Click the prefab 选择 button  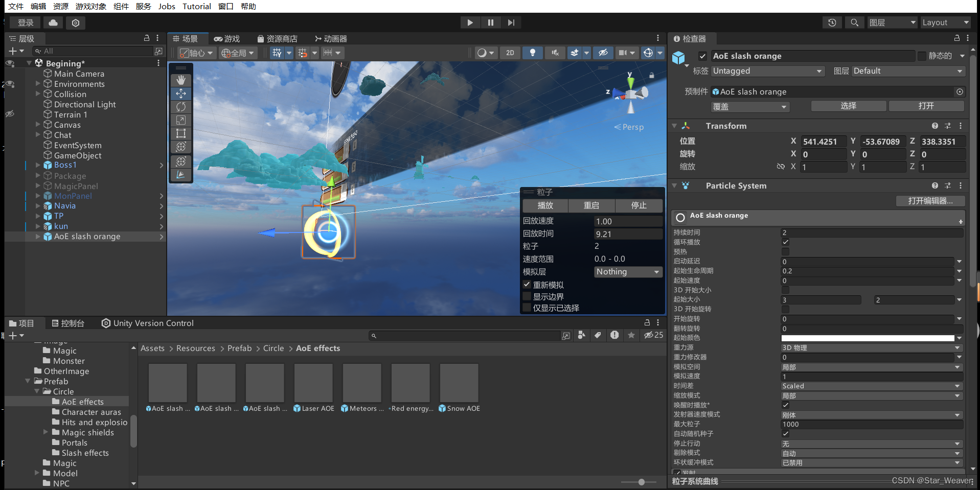(x=849, y=106)
